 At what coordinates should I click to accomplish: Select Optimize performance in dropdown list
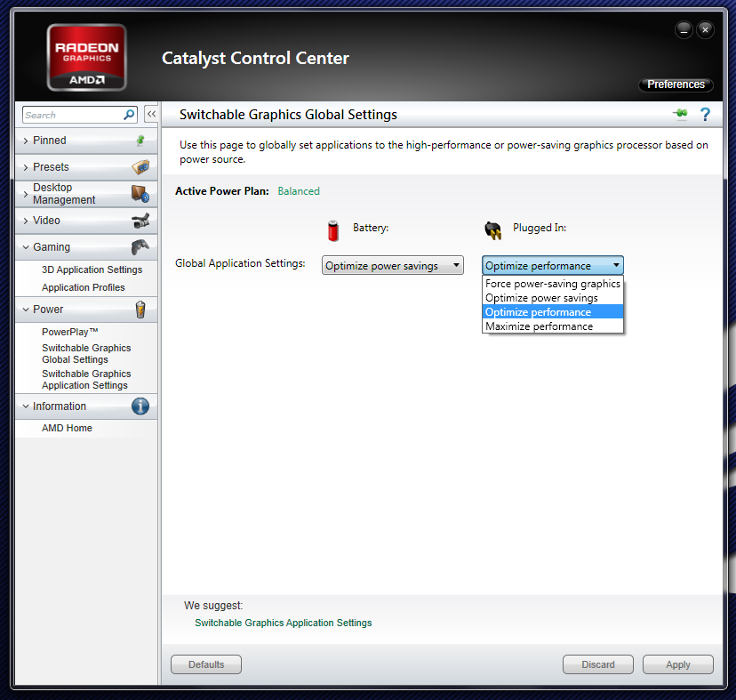(553, 312)
